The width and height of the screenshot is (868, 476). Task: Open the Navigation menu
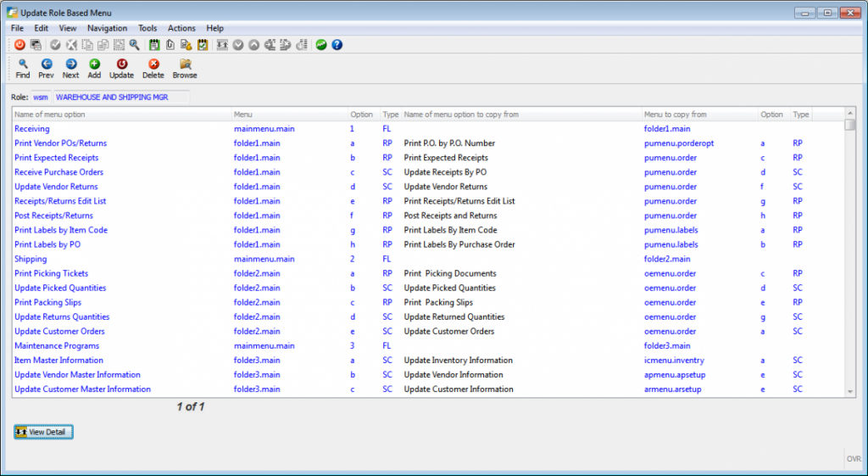tap(107, 28)
